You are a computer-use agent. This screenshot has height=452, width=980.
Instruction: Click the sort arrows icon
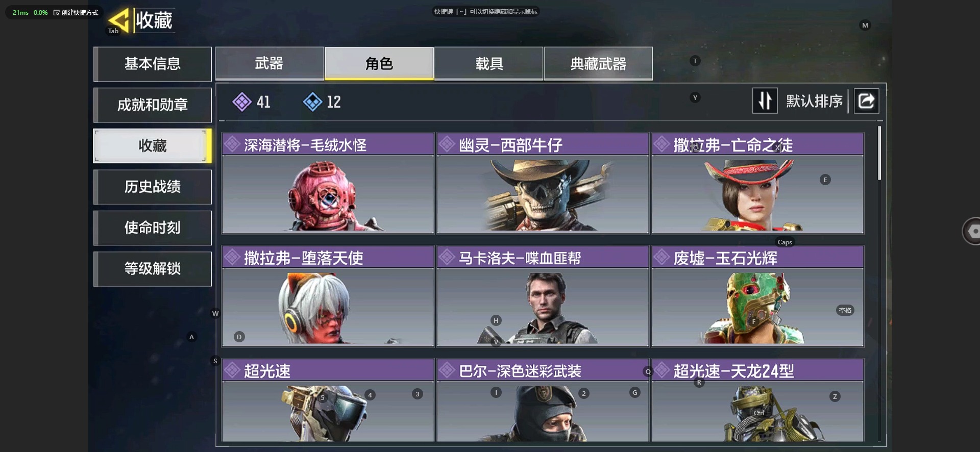pos(765,101)
